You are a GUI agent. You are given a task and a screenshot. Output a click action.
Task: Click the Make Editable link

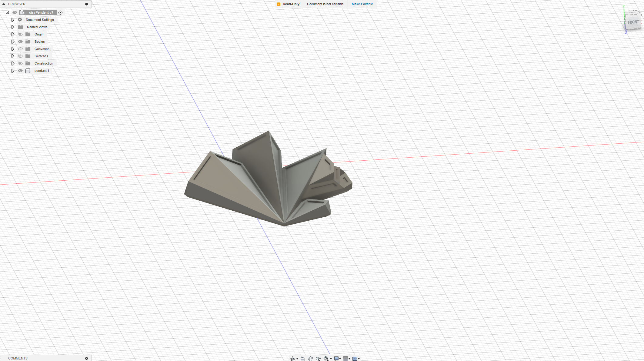coord(362,4)
